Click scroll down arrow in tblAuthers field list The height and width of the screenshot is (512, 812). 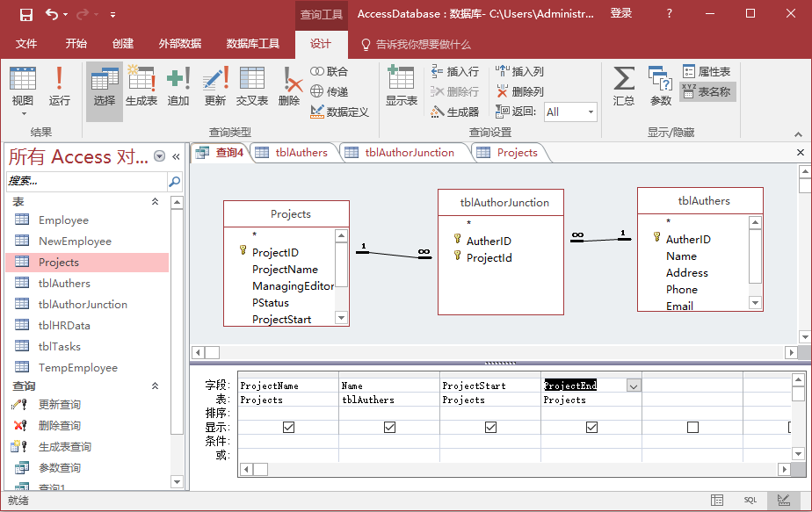click(x=755, y=303)
